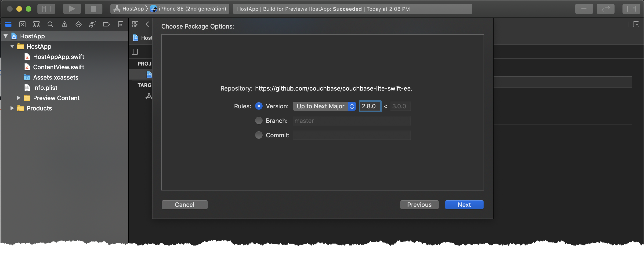Select ContentView.swift in the navigator
Screen dimensions: 644x256
click(58, 67)
